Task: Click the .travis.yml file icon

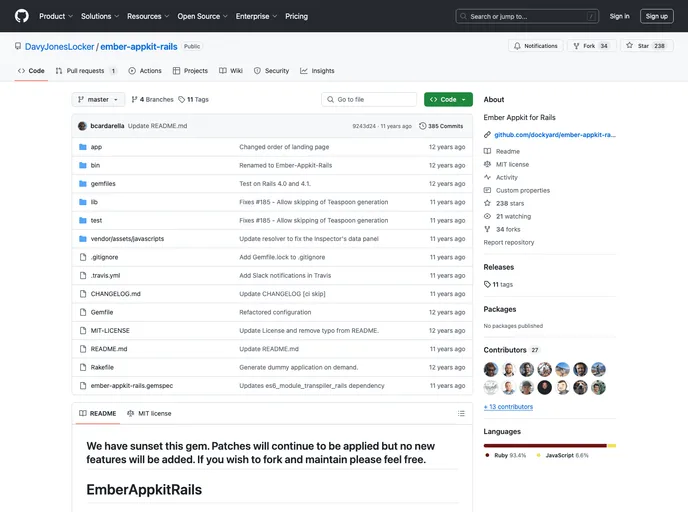Action: point(83,276)
